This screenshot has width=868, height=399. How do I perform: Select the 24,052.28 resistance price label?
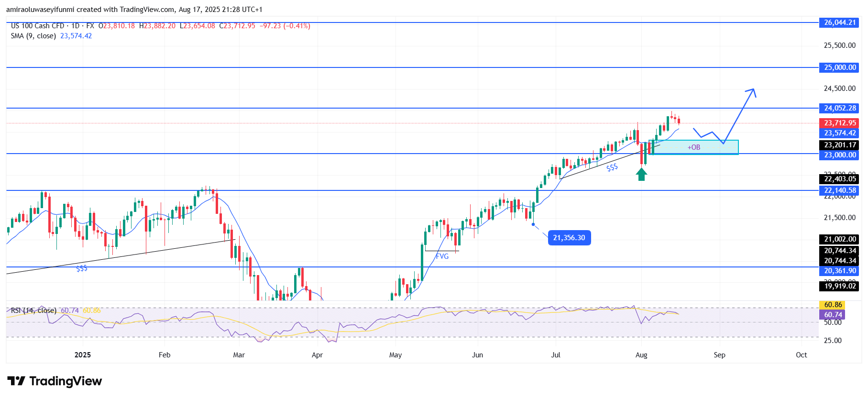pos(839,108)
